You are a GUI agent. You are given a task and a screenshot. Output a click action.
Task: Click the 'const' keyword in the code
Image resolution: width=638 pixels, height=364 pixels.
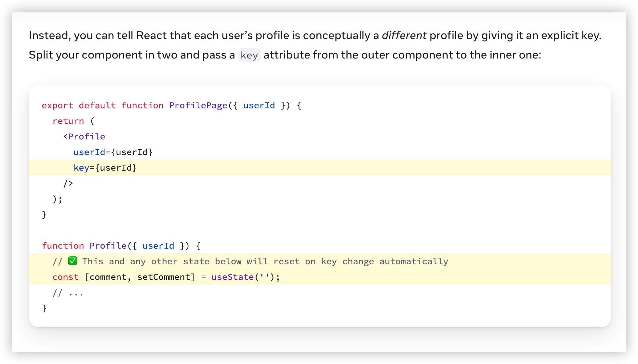65,277
